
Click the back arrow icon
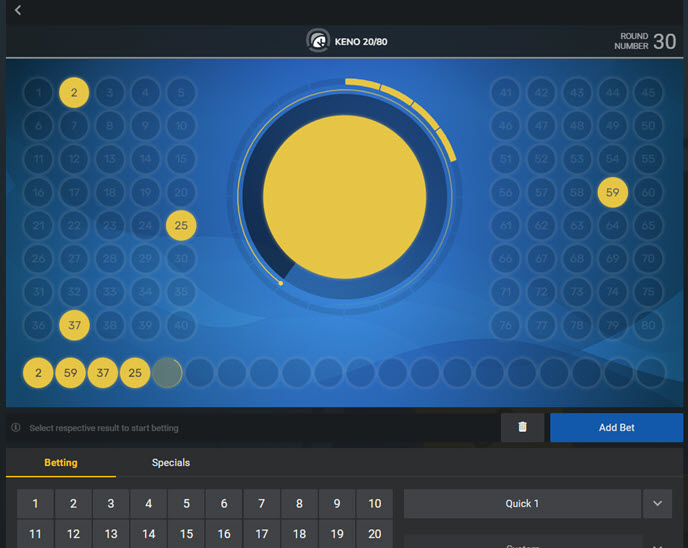point(18,10)
